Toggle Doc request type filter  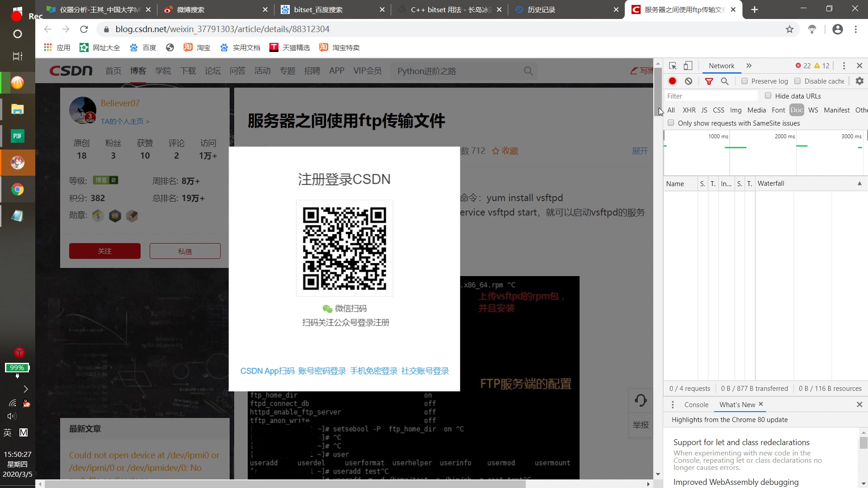pos(797,110)
